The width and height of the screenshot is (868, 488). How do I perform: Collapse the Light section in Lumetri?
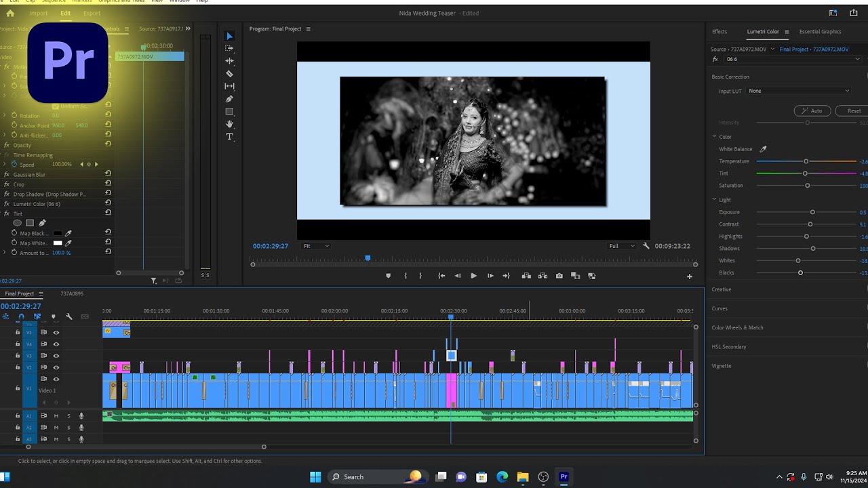pyautogui.click(x=715, y=200)
